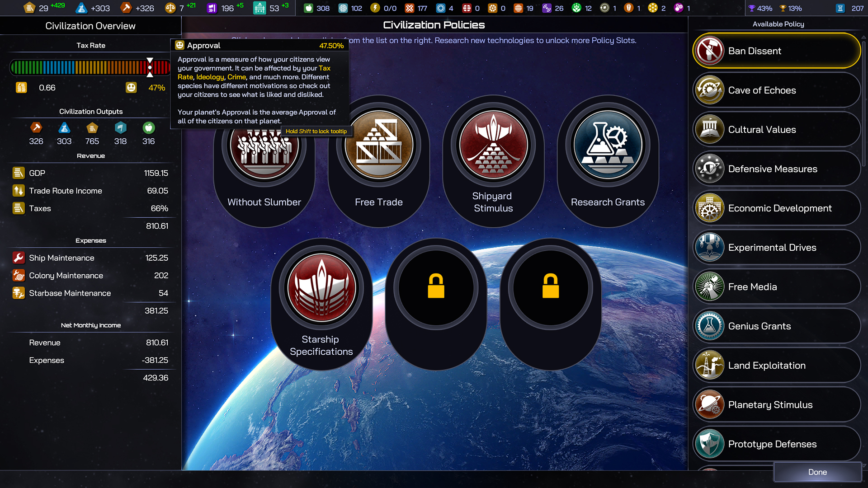Click the Prototype Defenses list entry
The width and height of the screenshot is (868, 488).
click(x=772, y=444)
